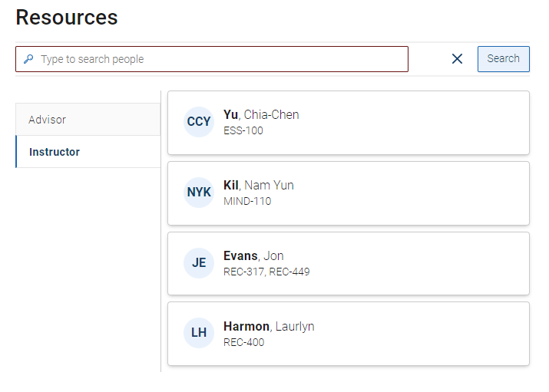Click empty area of Harmon card
This screenshot has width=549, height=392.
[420, 334]
